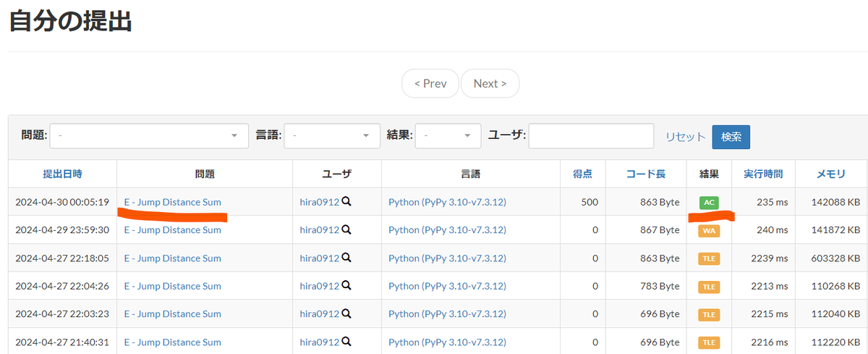Click Python (PyPy) language link in 783 Byte row
868x354 pixels.
point(447,286)
